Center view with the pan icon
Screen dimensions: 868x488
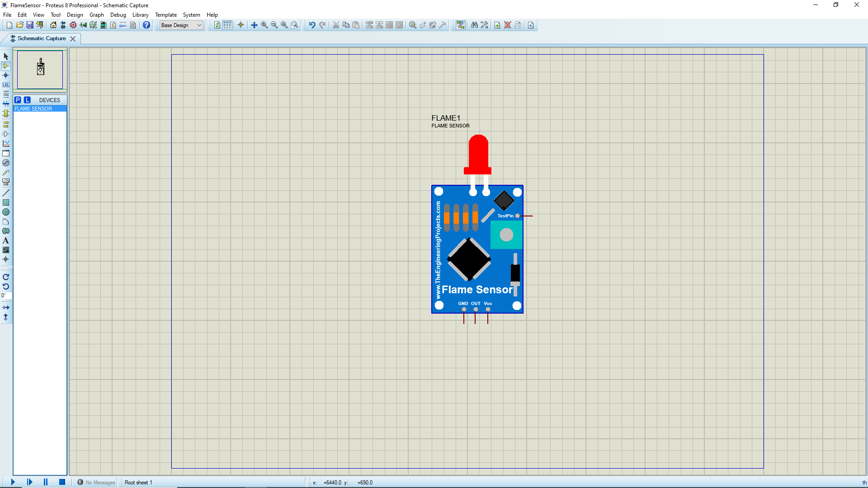[x=254, y=25]
